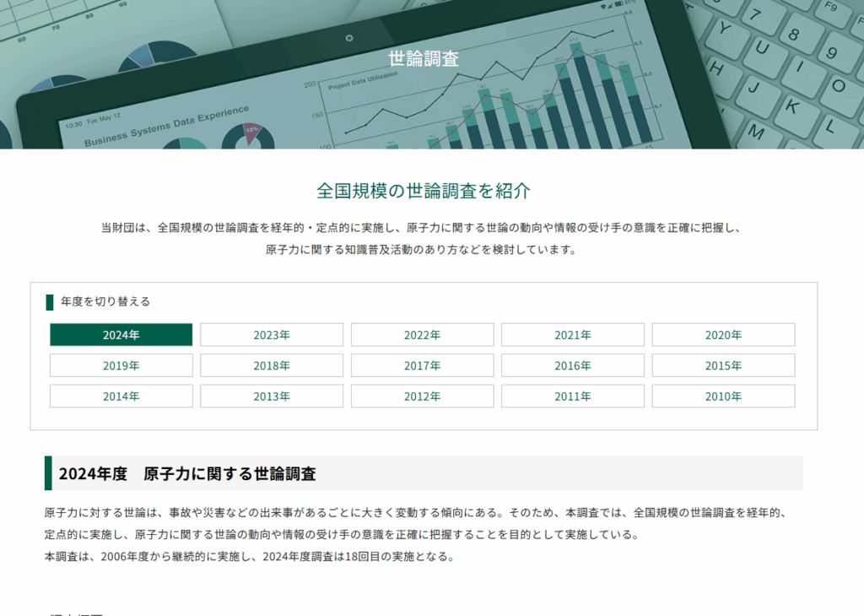Click the 2020年 year button
This screenshot has width=864, height=616.
[723, 335]
